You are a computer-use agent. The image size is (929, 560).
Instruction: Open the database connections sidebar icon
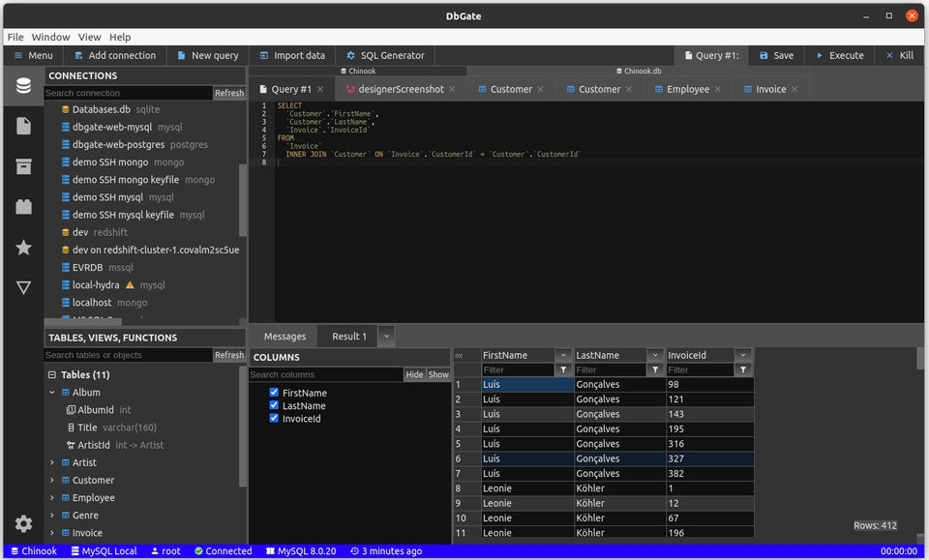(x=23, y=86)
